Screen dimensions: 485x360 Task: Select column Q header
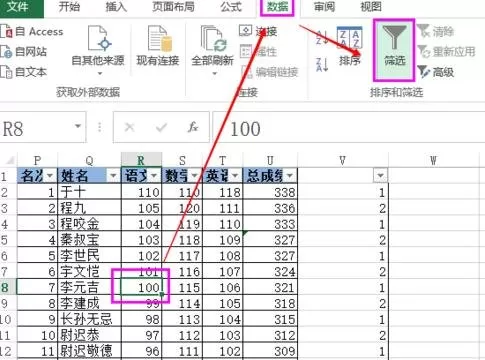pyautogui.click(x=89, y=160)
